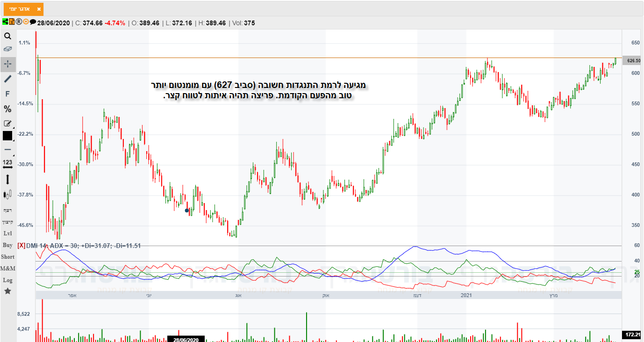The image size is (644, 342).
Task: Click the 1.1% percentage axis label
Action: click(24, 43)
